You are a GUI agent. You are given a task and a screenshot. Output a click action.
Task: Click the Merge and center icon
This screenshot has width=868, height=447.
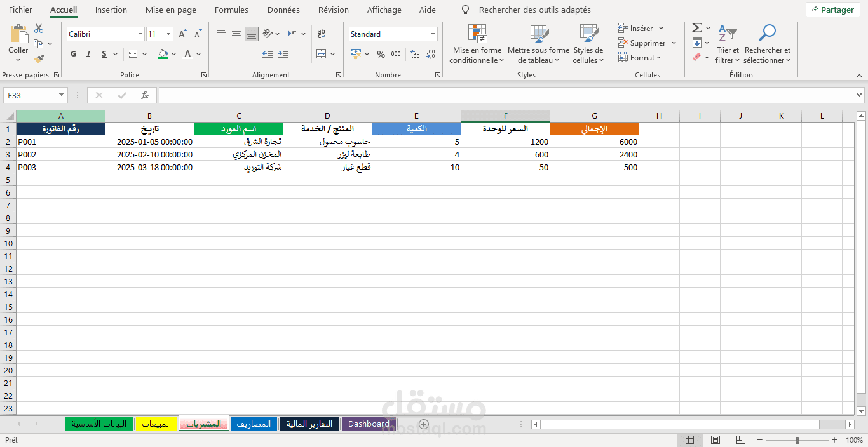[x=322, y=54]
